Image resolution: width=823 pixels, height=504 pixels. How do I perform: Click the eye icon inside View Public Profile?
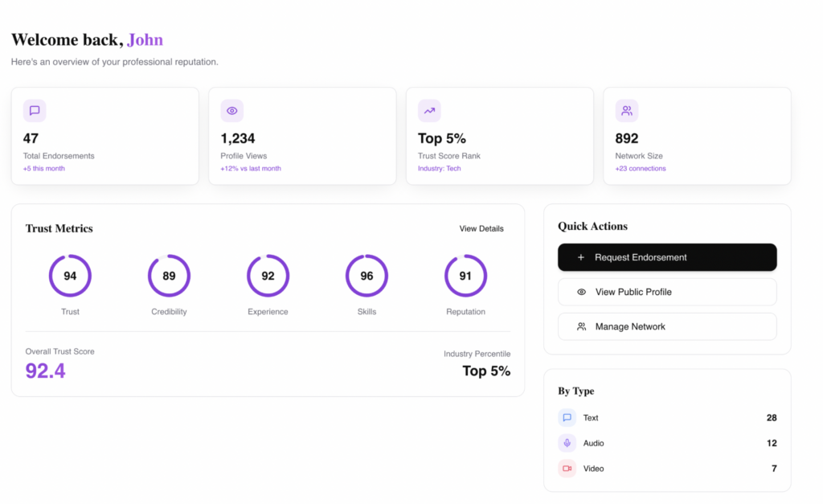click(581, 292)
